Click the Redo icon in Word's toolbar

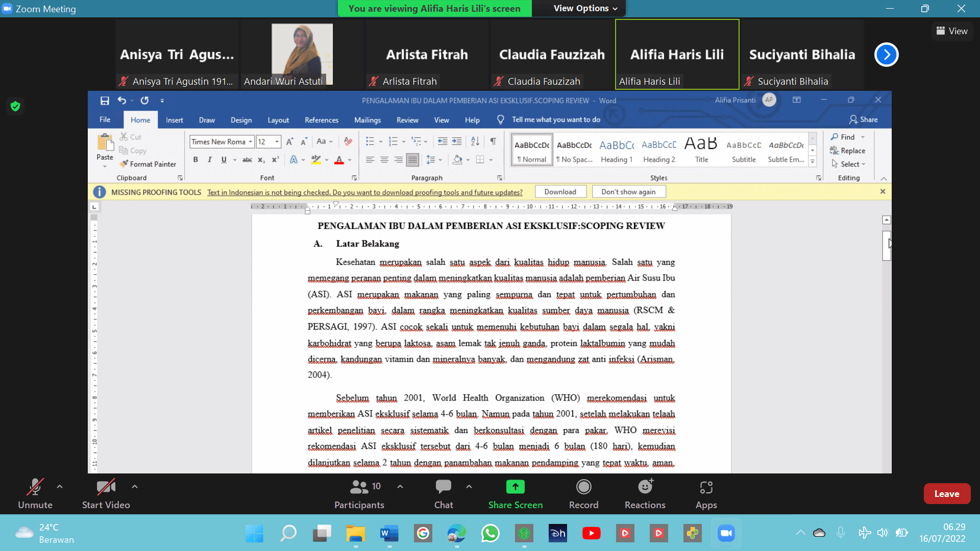coord(145,101)
